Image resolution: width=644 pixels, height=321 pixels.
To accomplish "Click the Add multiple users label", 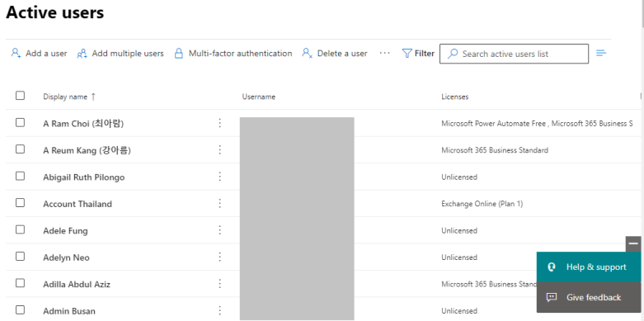I will (128, 54).
